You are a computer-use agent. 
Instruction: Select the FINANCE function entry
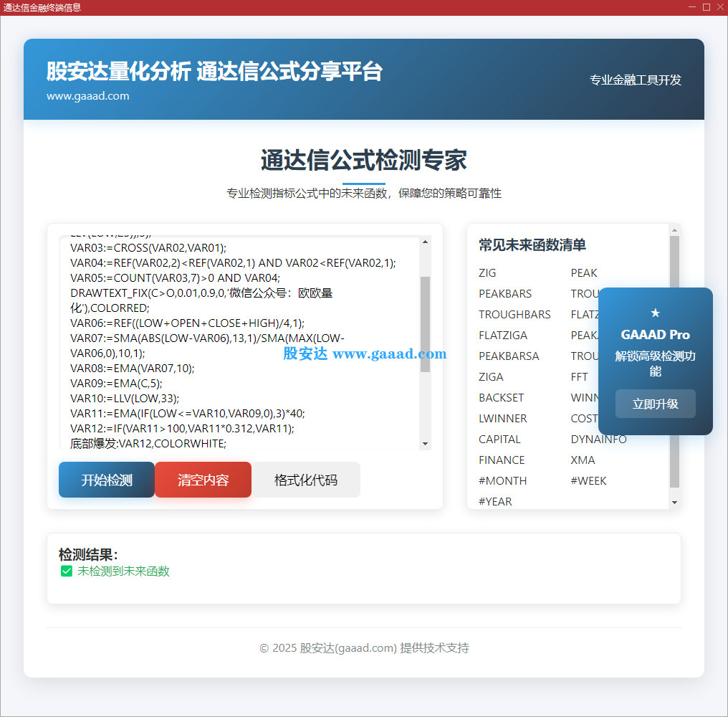pos(502,460)
